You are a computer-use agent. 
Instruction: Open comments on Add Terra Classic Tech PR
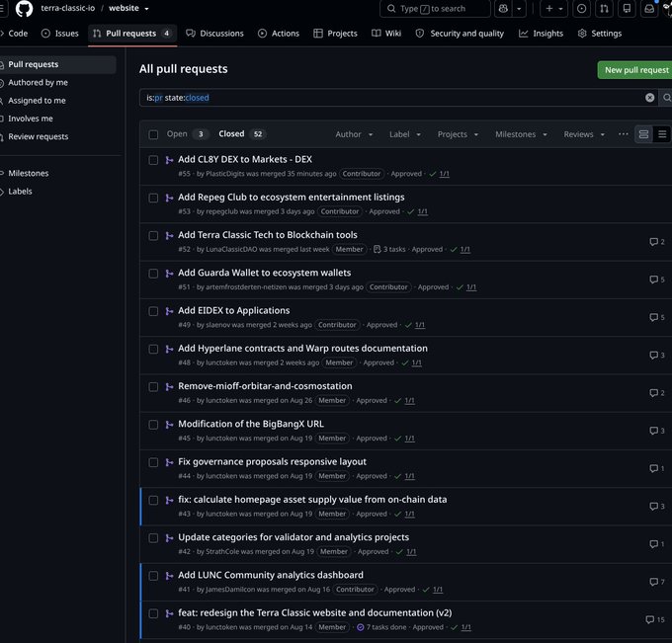click(657, 242)
